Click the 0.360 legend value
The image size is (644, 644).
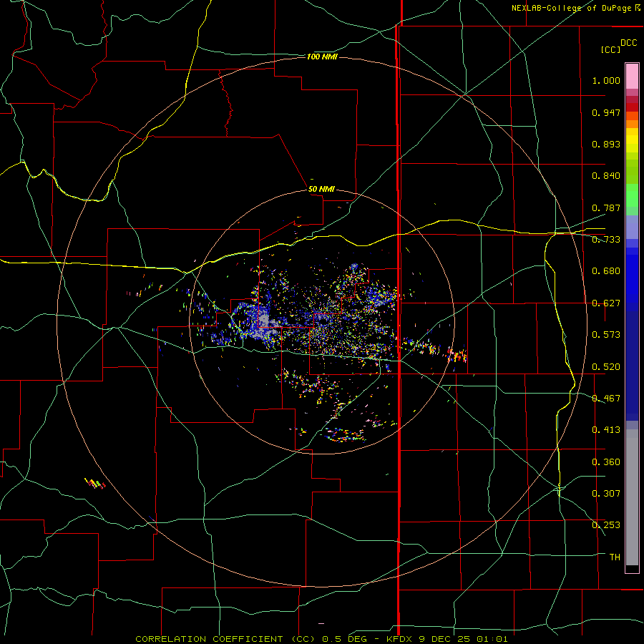[x=606, y=462]
